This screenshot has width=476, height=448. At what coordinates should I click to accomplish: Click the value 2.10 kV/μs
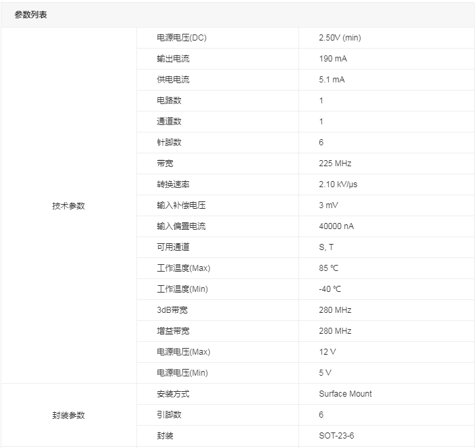[338, 184]
